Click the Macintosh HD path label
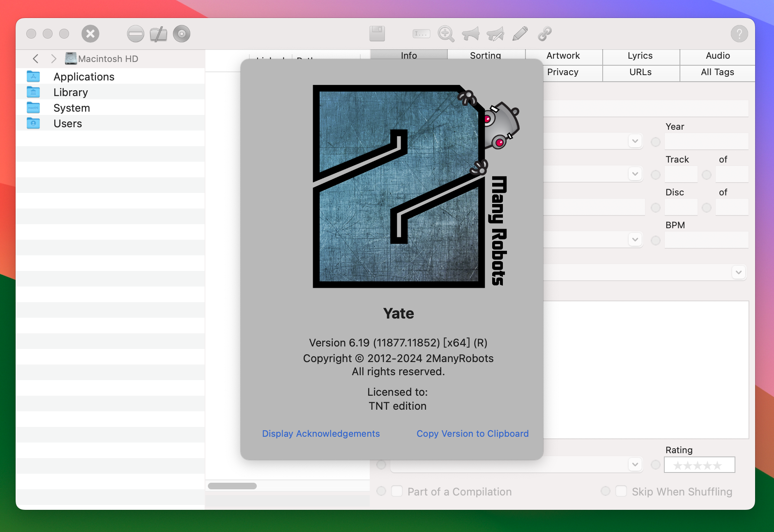The image size is (774, 532). pyautogui.click(x=108, y=59)
